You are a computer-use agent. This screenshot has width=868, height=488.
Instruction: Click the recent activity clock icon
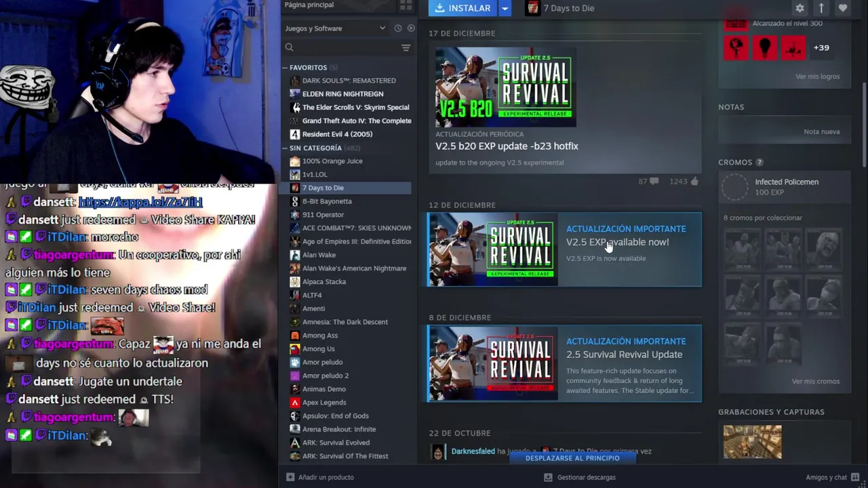[398, 28]
